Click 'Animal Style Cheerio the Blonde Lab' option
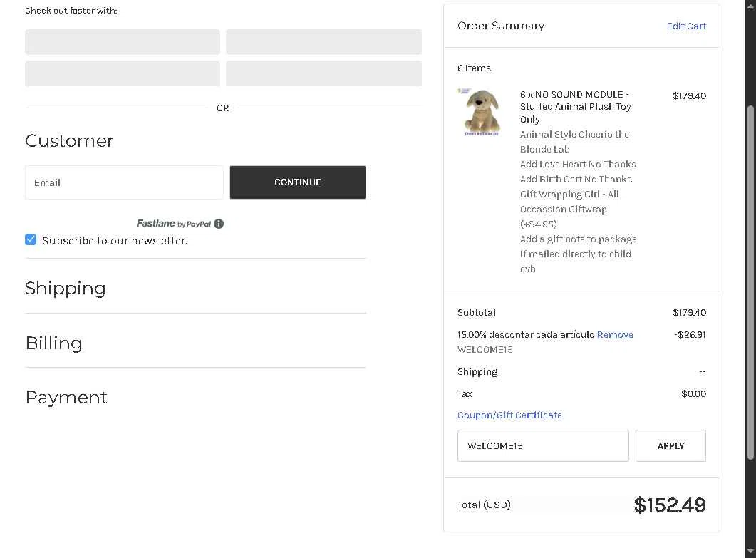The image size is (756, 558). 574,142
